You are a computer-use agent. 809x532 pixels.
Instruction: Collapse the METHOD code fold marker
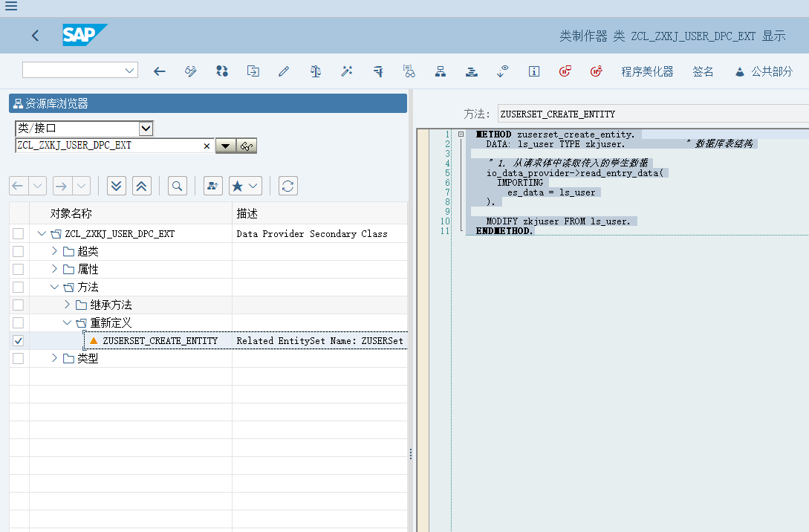click(461, 134)
